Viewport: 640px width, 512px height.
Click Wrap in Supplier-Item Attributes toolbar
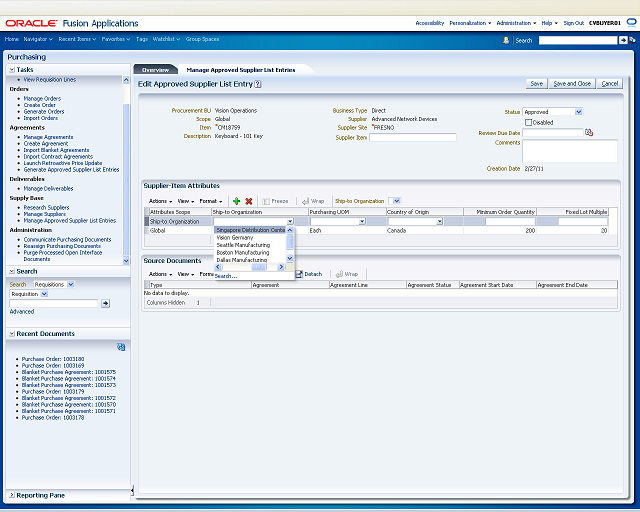pos(313,201)
